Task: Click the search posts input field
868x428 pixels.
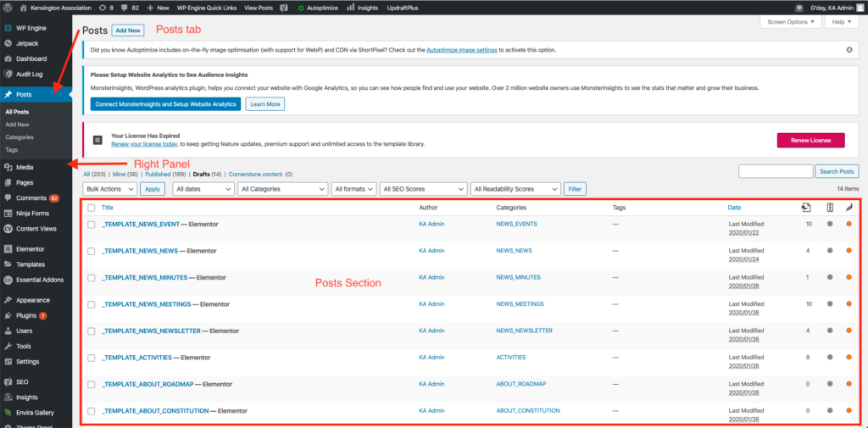Action: coord(776,172)
